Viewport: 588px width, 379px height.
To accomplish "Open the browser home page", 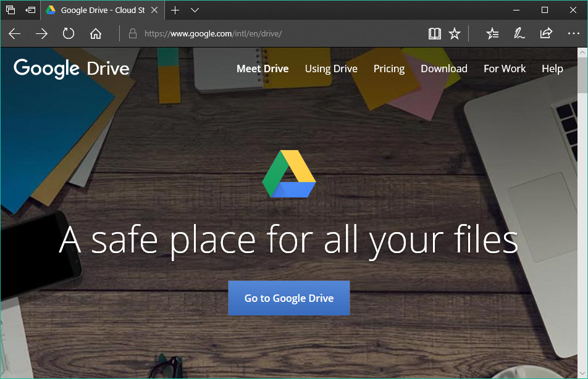I will coord(96,34).
